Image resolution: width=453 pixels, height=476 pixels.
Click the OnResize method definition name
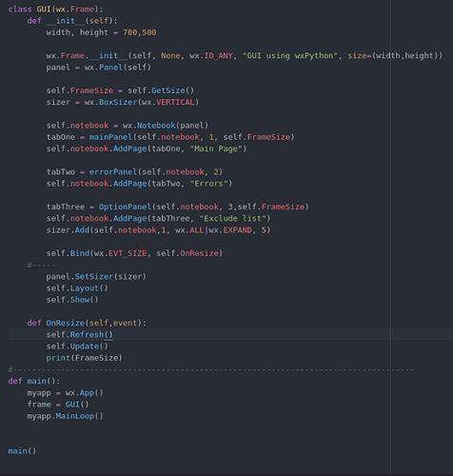point(66,323)
